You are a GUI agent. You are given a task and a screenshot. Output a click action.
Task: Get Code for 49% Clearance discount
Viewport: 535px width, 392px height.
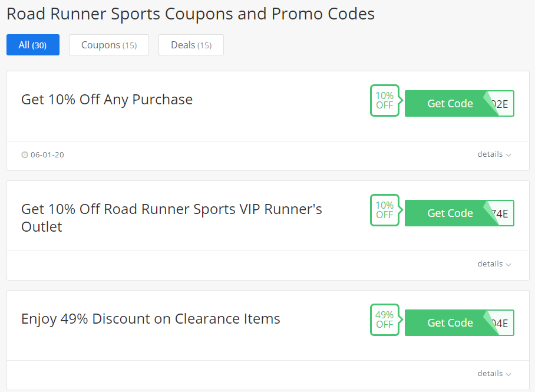[x=450, y=322]
